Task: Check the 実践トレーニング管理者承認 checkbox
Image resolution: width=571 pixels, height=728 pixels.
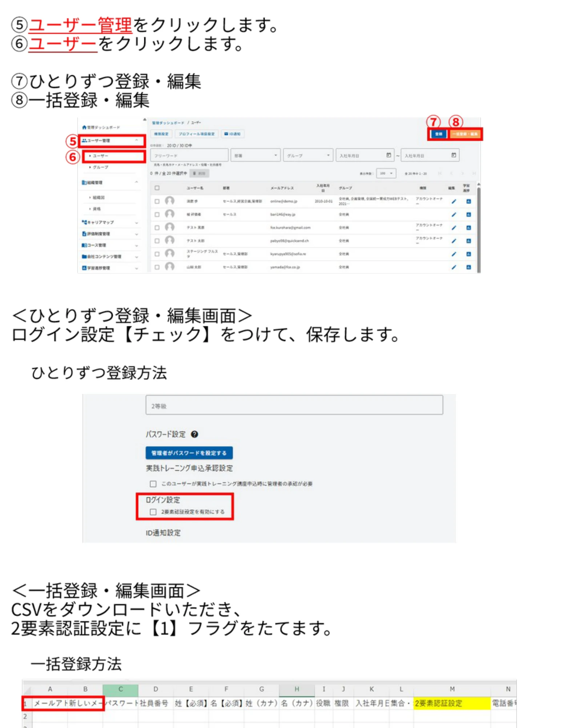Action: pyautogui.click(x=153, y=484)
